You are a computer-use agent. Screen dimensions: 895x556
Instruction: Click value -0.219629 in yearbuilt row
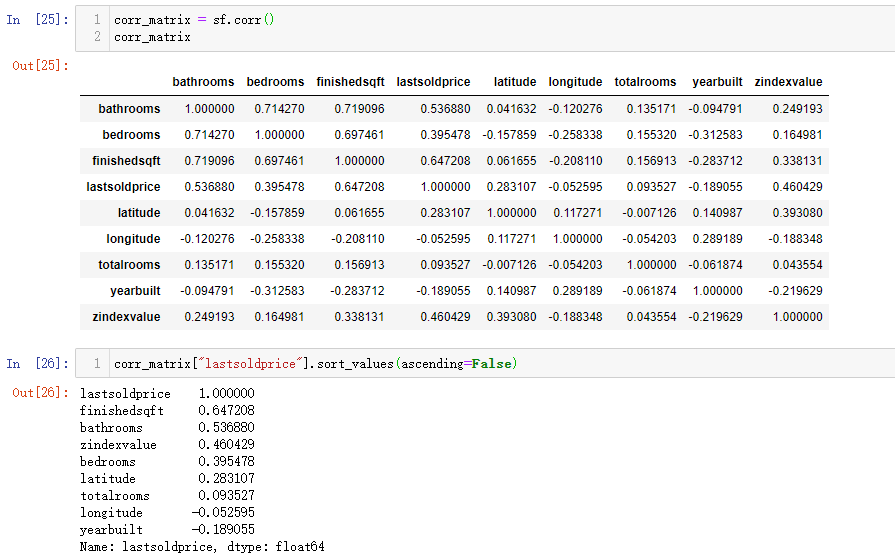tap(795, 291)
